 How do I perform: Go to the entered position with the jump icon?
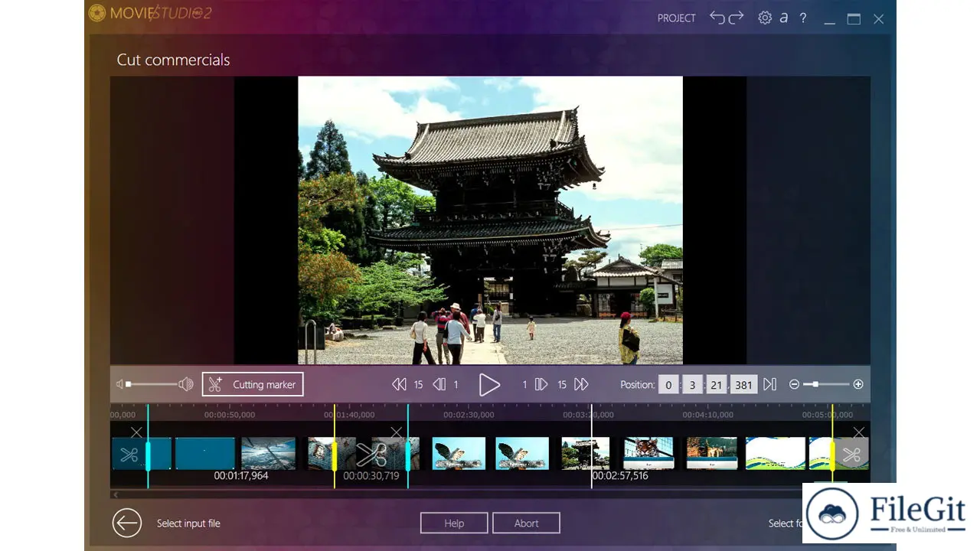pyautogui.click(x=769, y=384)
